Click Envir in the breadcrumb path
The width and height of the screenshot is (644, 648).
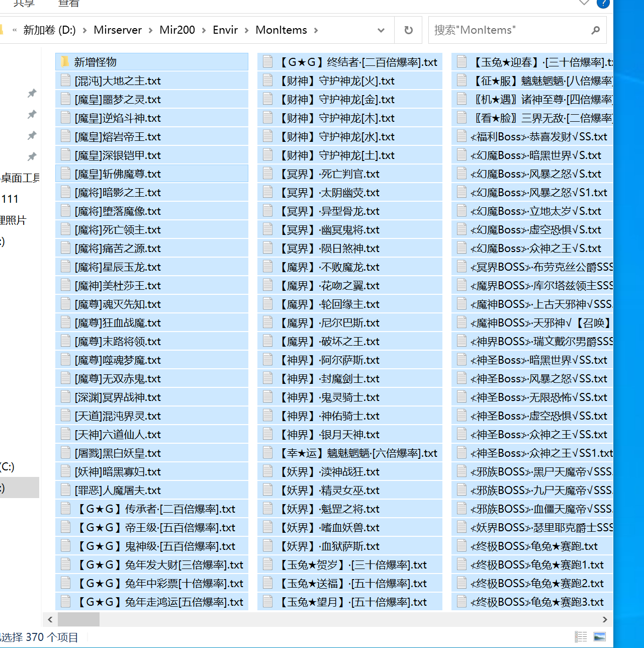[225, 30]
